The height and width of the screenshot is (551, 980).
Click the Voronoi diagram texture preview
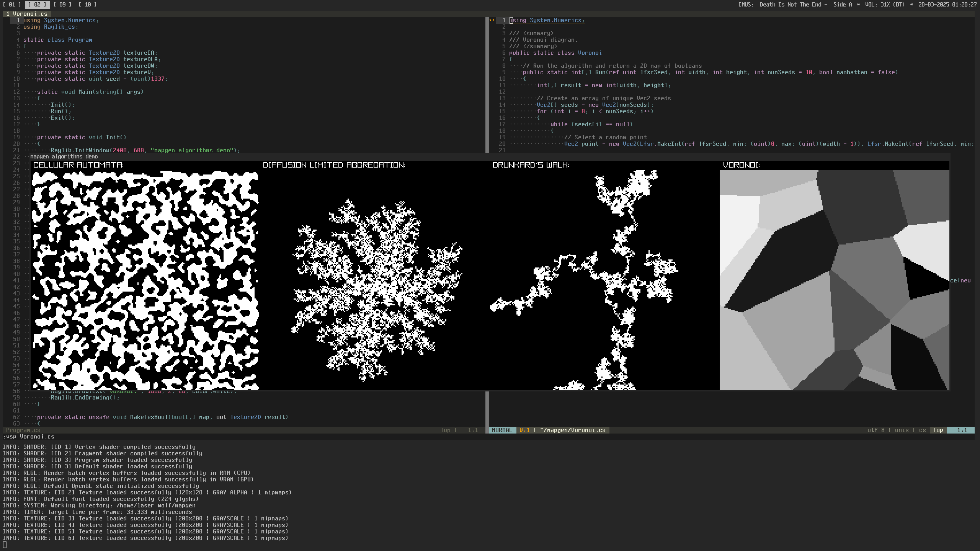click(835, 280)
